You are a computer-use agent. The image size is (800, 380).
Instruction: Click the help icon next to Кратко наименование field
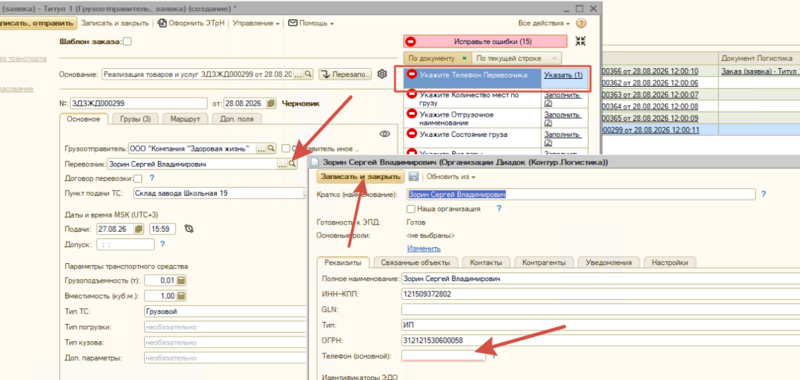(763, 194)
